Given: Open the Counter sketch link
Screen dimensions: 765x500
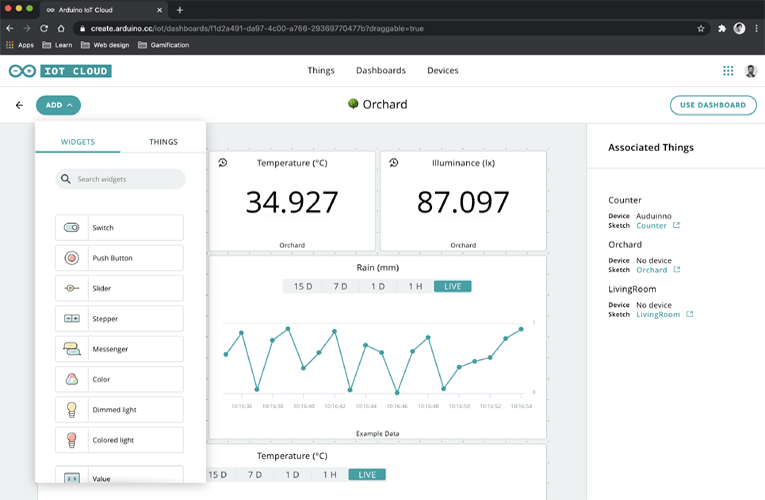Looking at the screenshot, I should click(x=651, y=225).
